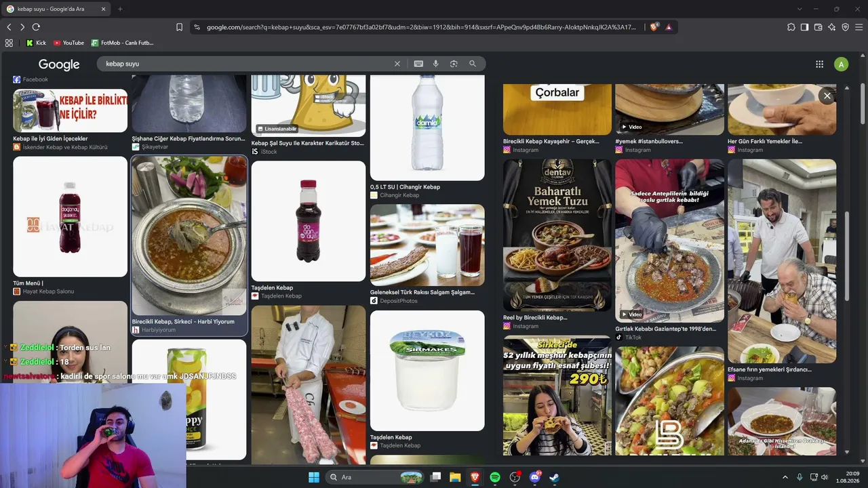Open the YouTube bookmark
The height and width of the screenshot is (488, 868).
click(68, 43)
